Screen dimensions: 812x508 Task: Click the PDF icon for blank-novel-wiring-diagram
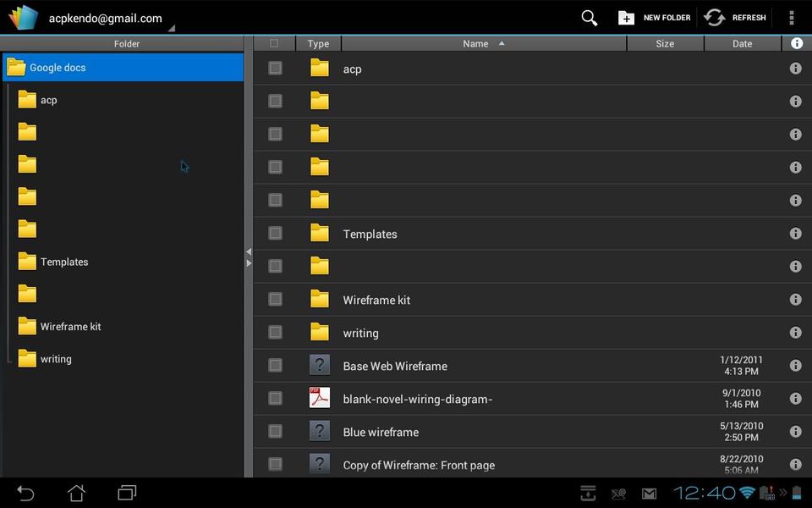(319, 398)
